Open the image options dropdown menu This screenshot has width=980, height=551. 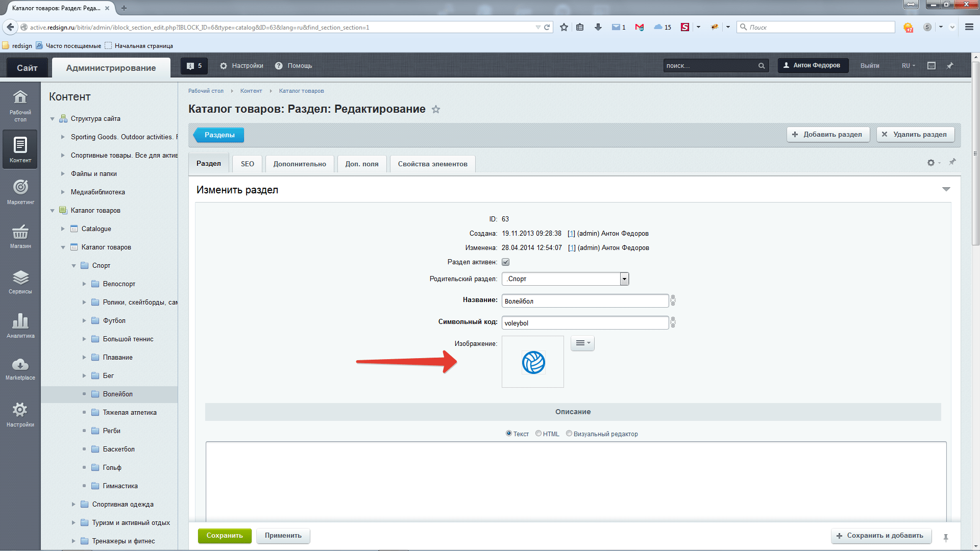click(x=582, y=343)
